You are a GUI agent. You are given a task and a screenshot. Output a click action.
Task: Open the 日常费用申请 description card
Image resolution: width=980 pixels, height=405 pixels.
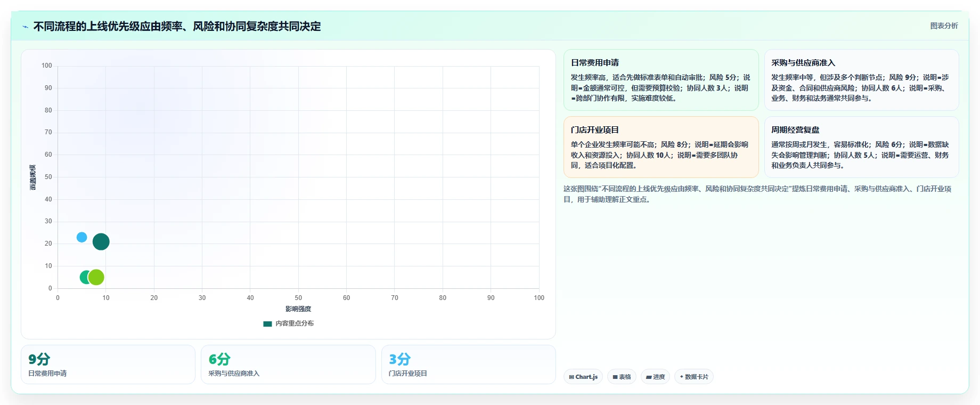(661, 80)
